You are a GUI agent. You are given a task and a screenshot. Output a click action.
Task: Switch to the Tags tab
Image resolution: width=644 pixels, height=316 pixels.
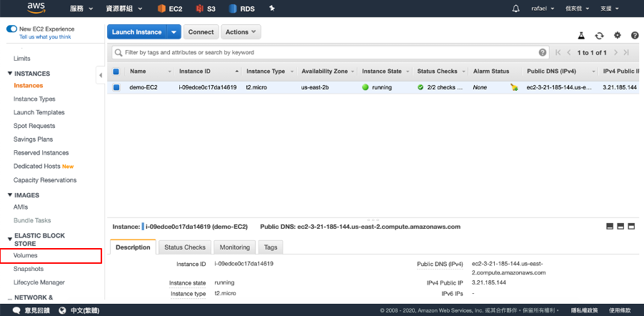pos(271,247)
